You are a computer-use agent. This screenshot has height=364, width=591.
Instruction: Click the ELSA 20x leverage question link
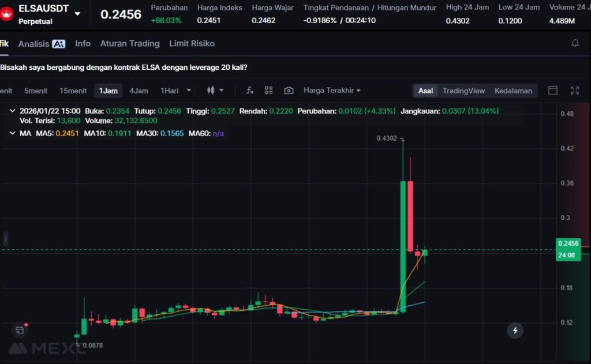tap(124, 67)
